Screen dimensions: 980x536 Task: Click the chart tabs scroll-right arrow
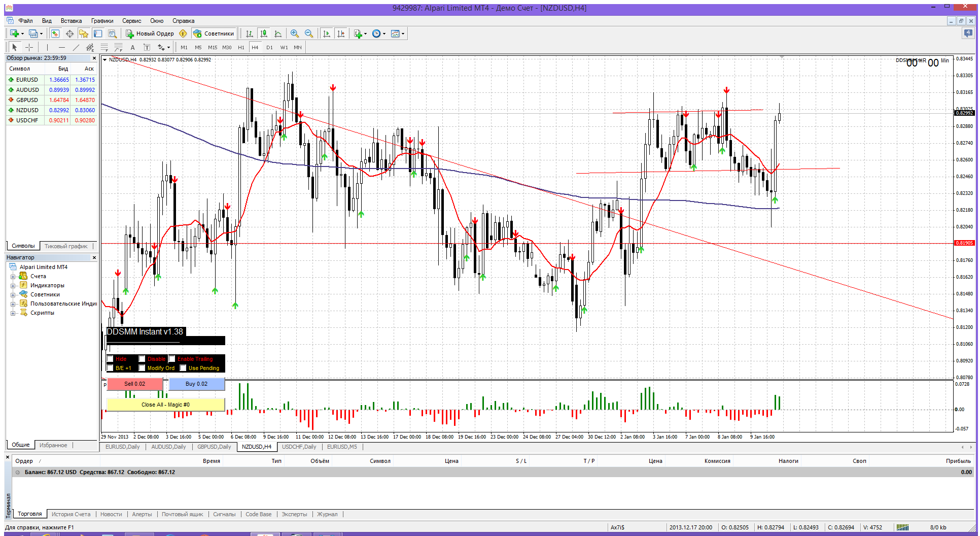(x=971, y=447)
